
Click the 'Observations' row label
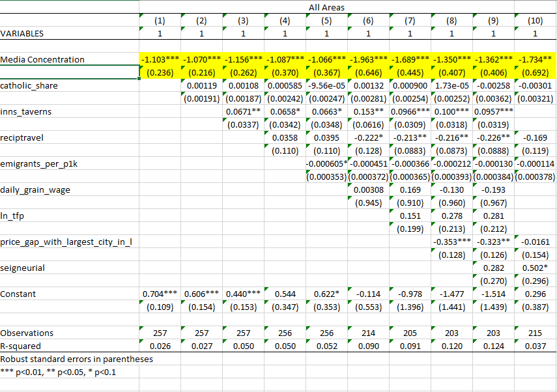[70, 333]
